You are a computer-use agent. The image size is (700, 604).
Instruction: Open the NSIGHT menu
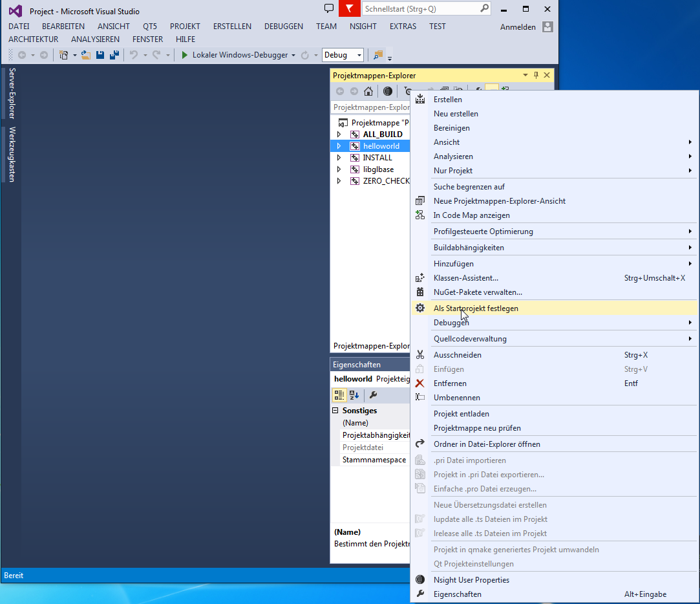pyautogui.click(x=363, y=27)
